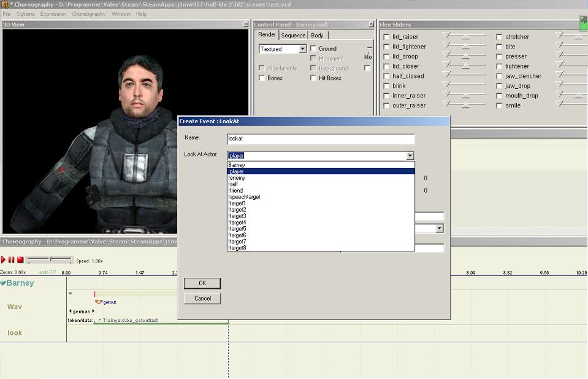The image size is (588, 379).
Task: Select next language arrow beside german
Action: [93, 311]
